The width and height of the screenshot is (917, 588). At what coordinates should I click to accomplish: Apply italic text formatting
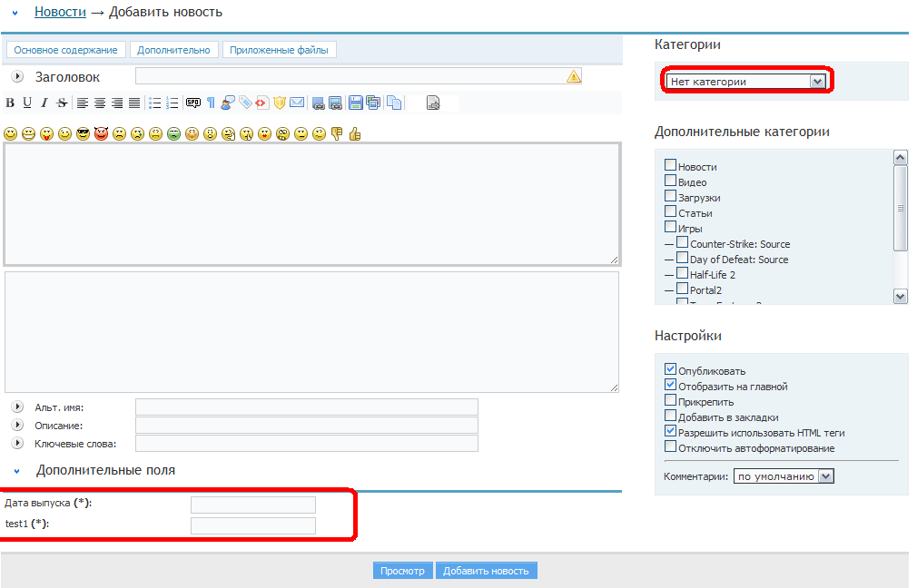tap(44, 103)
